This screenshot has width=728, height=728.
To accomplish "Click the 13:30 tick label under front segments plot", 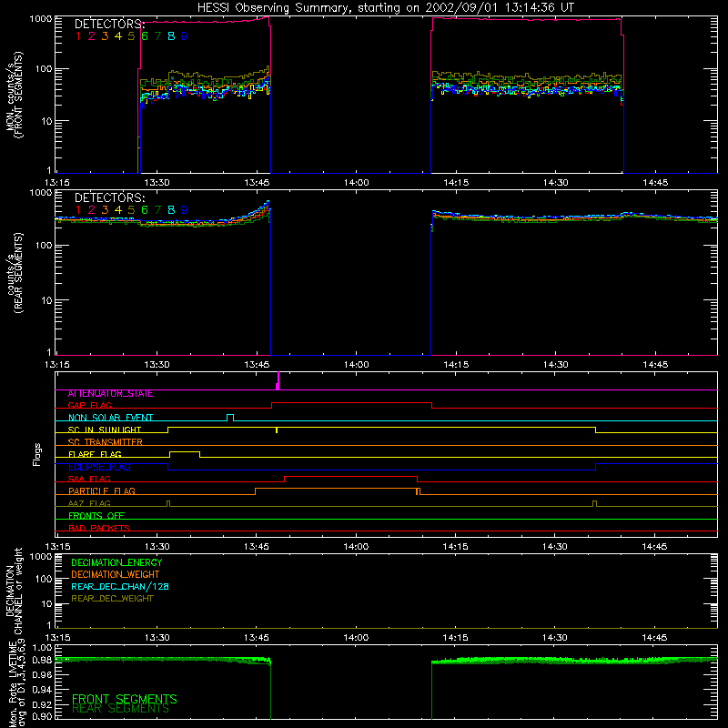I will [x=157, y=183].
